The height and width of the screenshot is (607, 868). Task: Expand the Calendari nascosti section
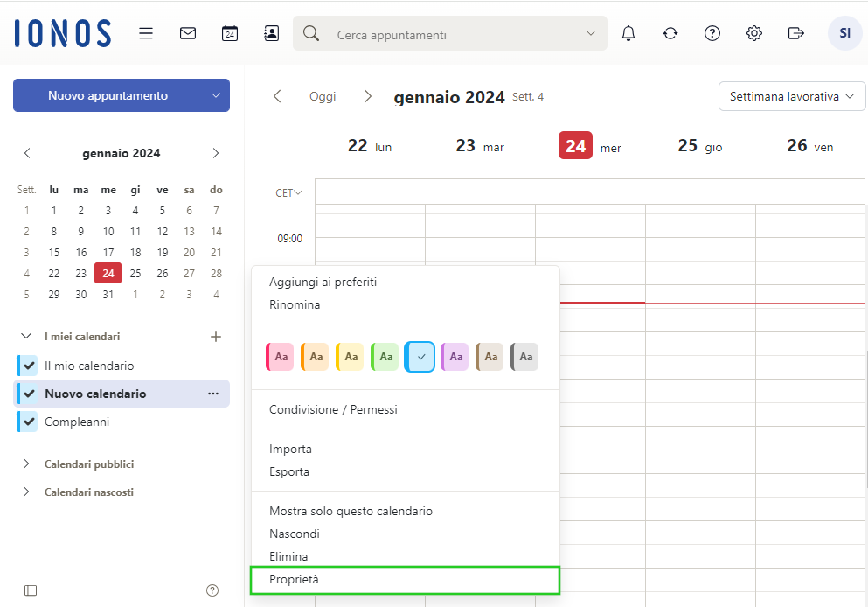[x=26, y=492]
